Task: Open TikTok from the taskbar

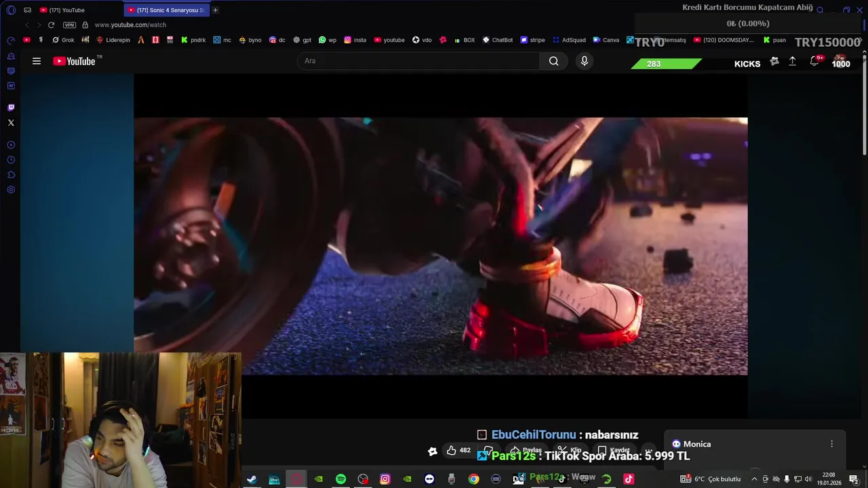Action: (x=629, y=479)
